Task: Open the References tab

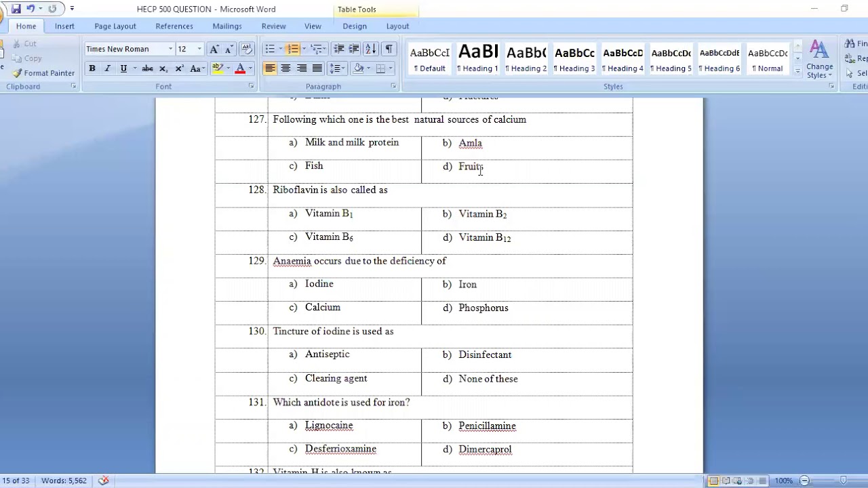Action: click(174, 26)
